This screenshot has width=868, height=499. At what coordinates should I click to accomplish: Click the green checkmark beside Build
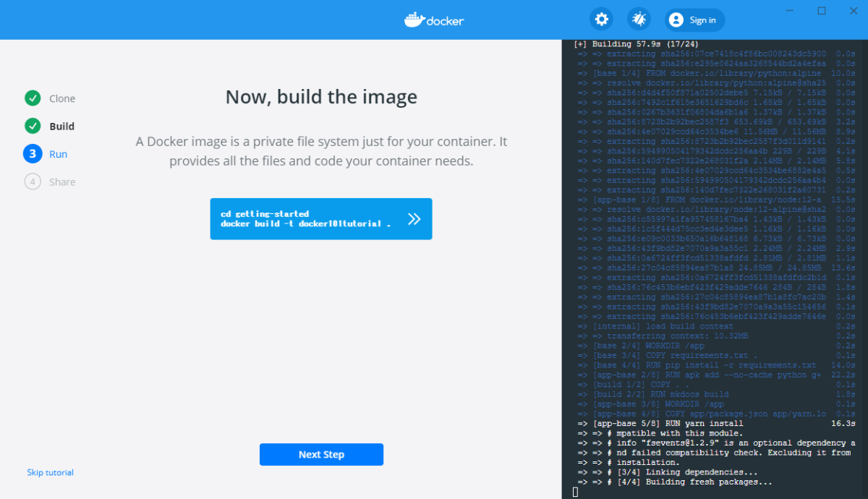coord(33,126)
